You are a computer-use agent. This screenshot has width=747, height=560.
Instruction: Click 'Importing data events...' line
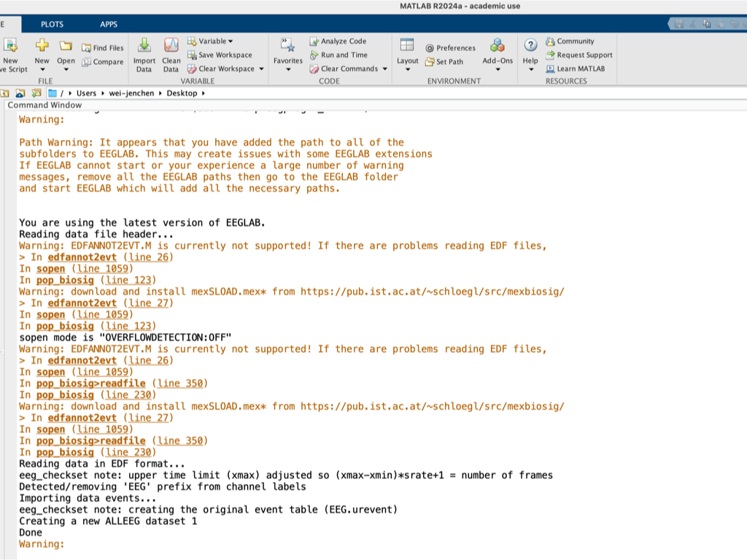click(x=88, y=498)
